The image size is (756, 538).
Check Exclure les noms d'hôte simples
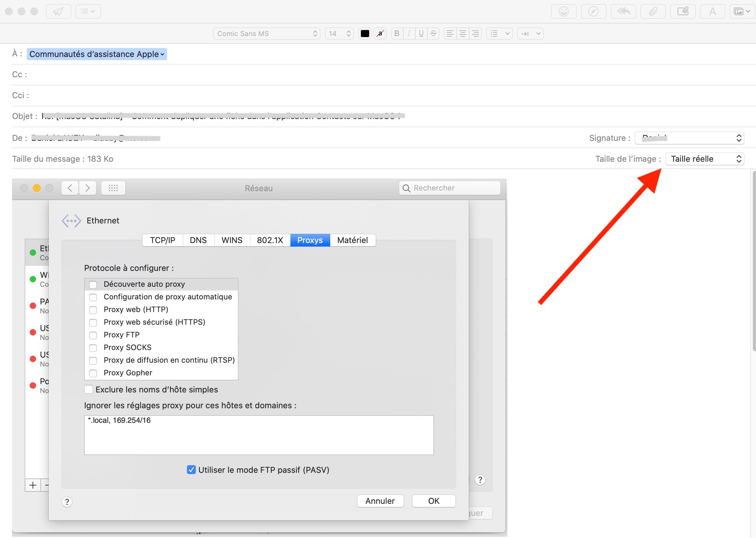(x=89, y=389)
